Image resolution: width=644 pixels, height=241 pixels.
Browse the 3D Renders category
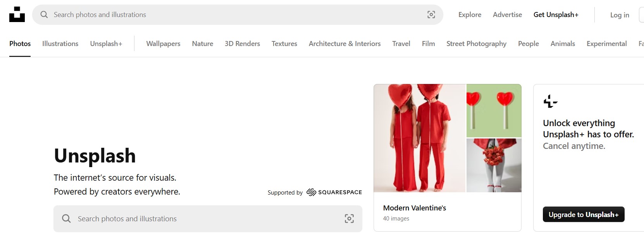click(x=242, y=44)
